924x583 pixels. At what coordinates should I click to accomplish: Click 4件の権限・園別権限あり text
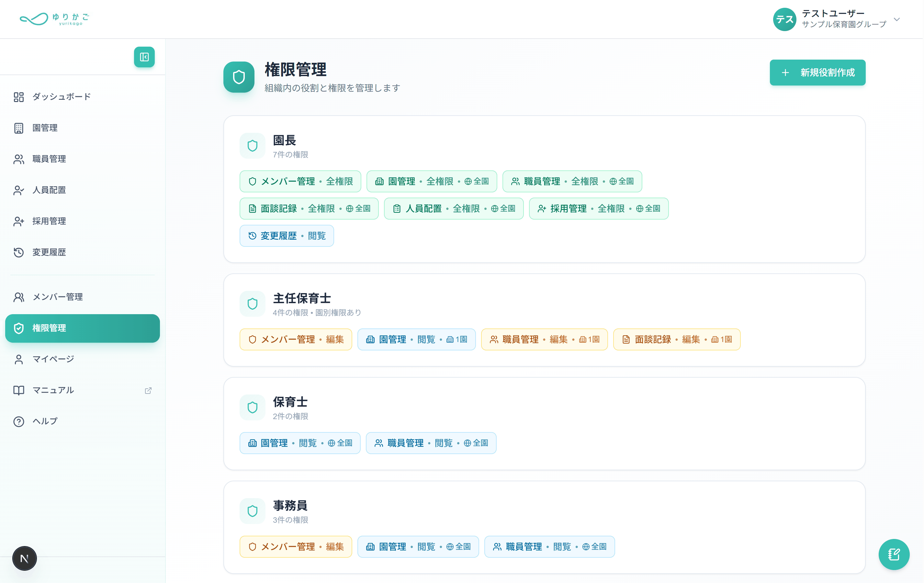coord(317,313)
